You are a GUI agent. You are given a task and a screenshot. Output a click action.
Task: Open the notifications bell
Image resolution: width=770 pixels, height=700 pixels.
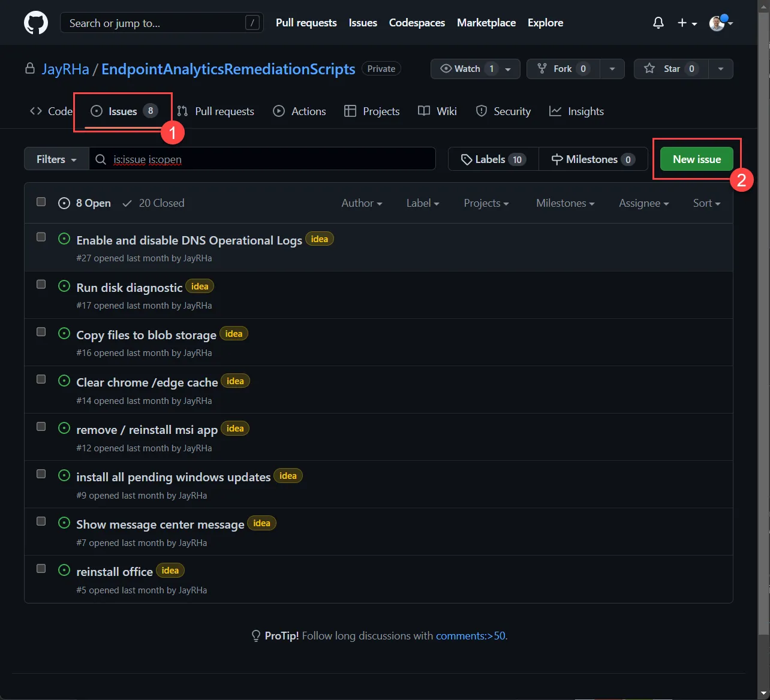(658, 23)
